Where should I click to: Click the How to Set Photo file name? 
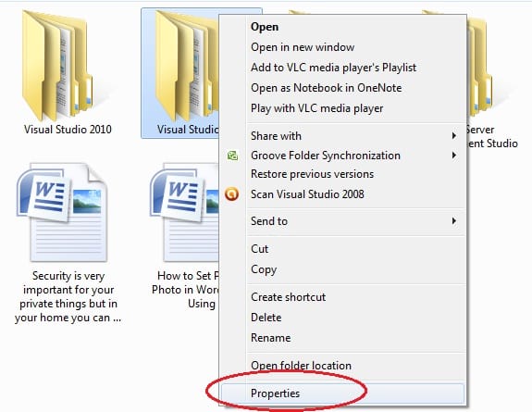point(185,290)
